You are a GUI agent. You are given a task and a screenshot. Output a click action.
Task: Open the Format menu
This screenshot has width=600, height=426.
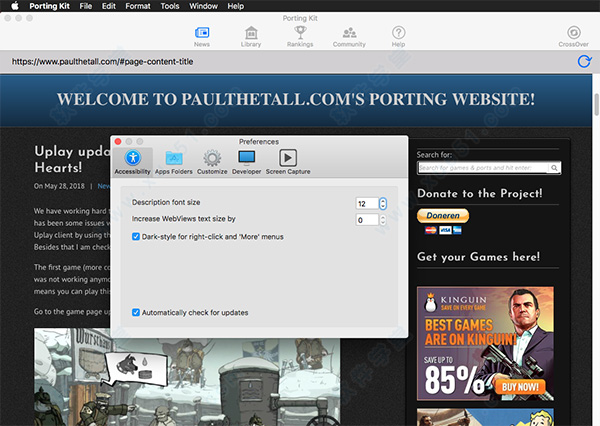click(138, 6)
